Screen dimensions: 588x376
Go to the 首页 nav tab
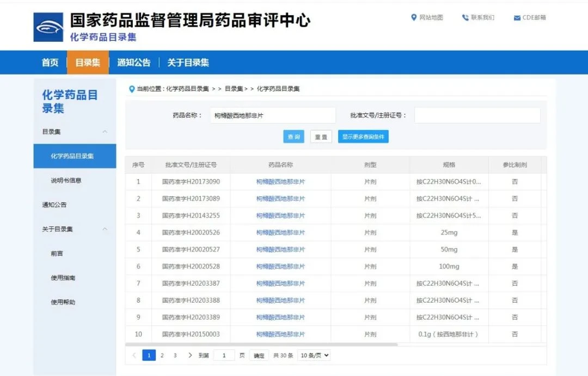point(50,62)
